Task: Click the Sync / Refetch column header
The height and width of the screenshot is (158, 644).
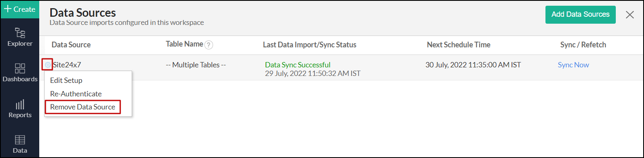Action: coord(583,45)
